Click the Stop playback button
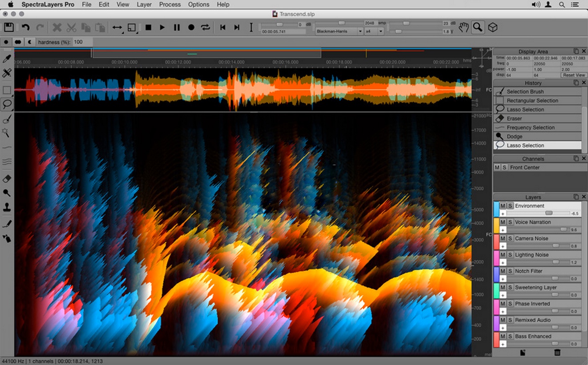588x365 pixels. tap(148, 27)
